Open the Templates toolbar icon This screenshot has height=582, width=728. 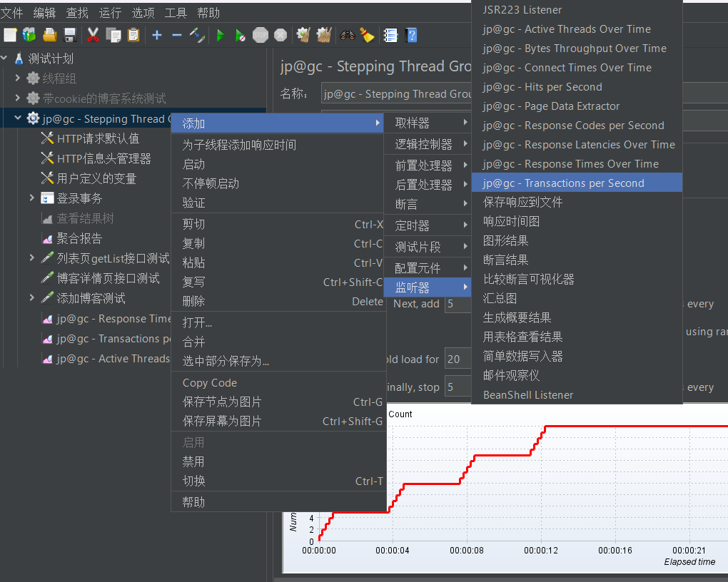tap(29, 35)
